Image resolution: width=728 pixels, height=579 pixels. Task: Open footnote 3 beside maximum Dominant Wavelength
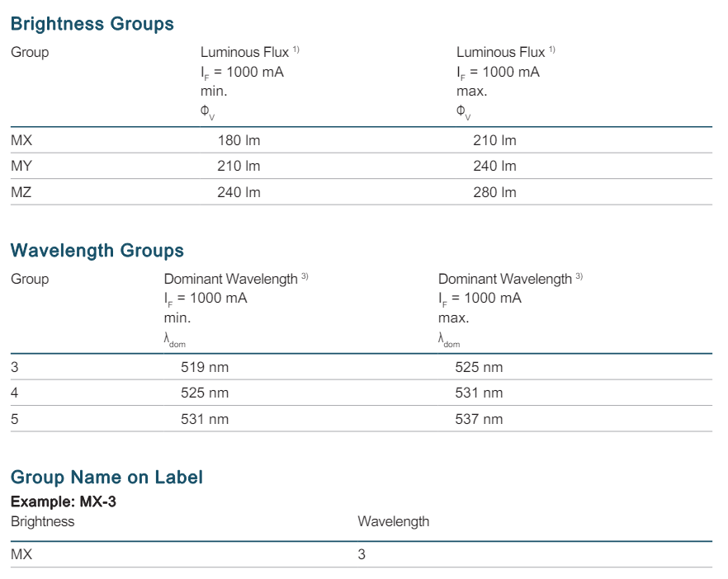point(579,276)
